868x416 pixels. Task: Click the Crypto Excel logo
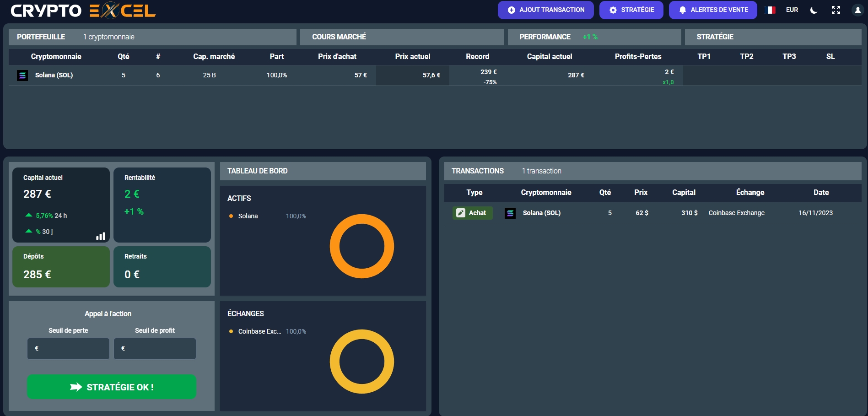tap(83, 10)
